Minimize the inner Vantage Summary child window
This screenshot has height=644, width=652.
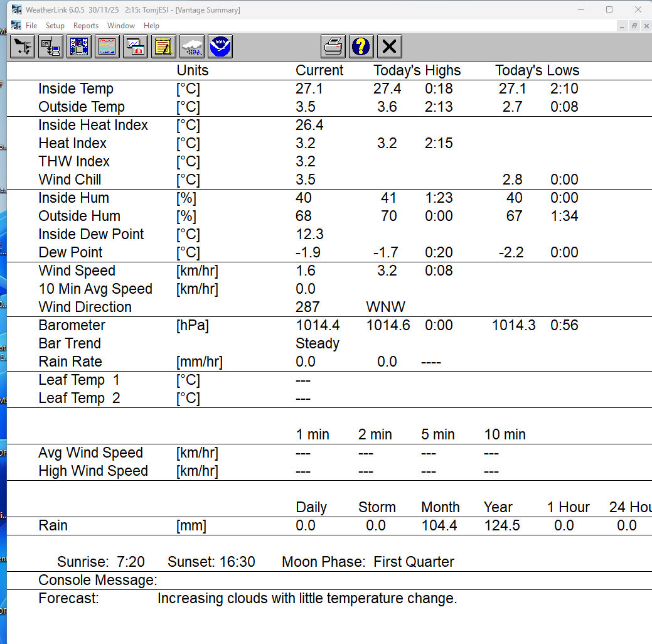(x=622, y=26)
